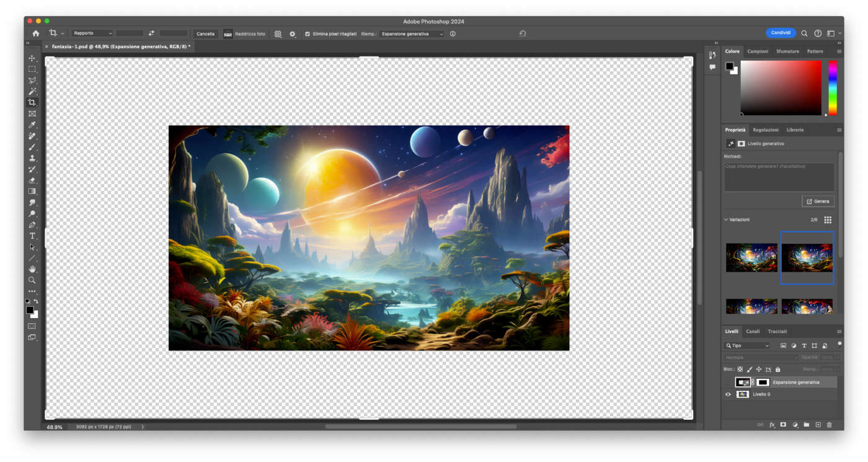Toggle lock all for the layer
The width and height of the screenshot is (868, 462).
pyautogui.click(x=778, y=369)
